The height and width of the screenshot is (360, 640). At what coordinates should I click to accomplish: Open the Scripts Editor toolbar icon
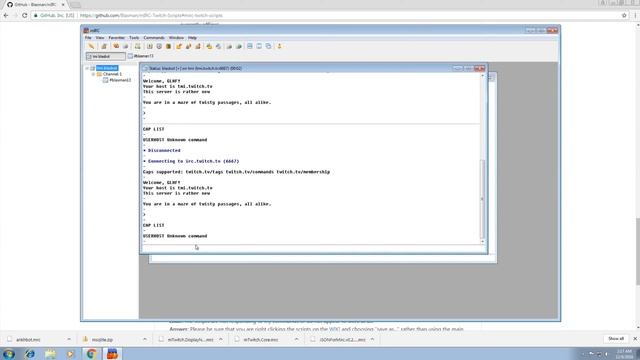coord(138,46)
